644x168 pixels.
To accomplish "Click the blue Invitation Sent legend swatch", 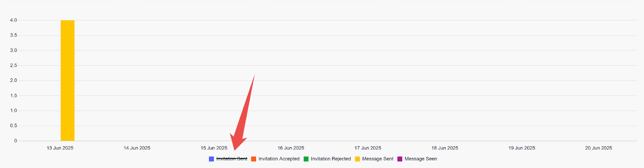I will (x=211, y=159).
